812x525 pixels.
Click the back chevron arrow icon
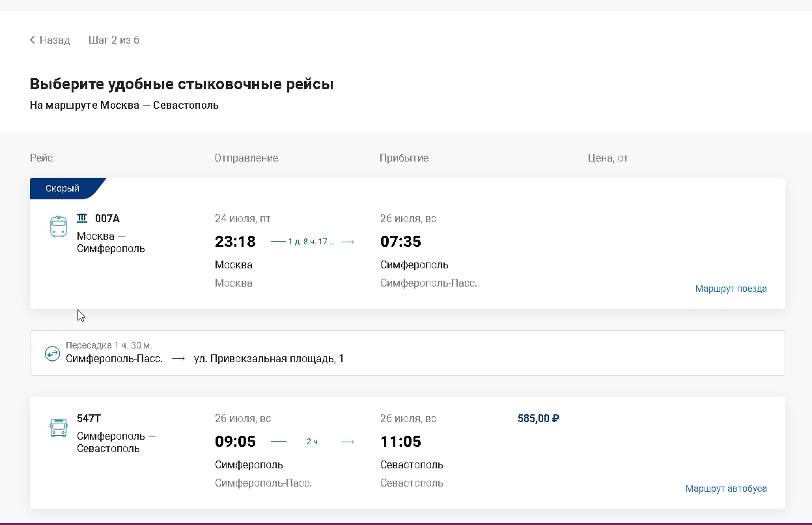tap(33, 40)
